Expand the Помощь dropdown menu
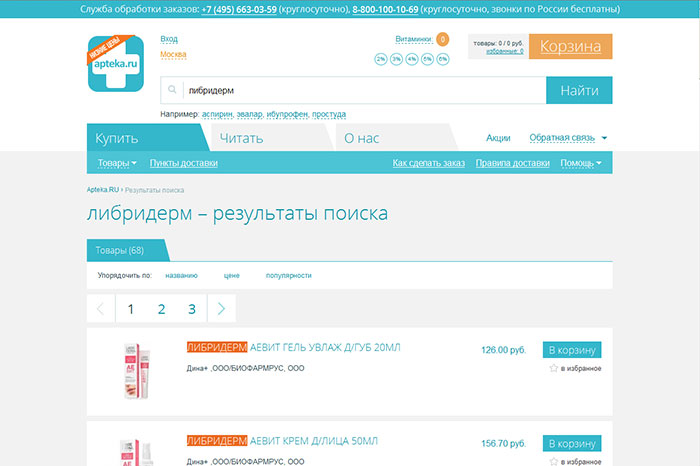Image resolution: width=700 pixels, height=466 pixels. pyautogui.click(x=581, y=163)
